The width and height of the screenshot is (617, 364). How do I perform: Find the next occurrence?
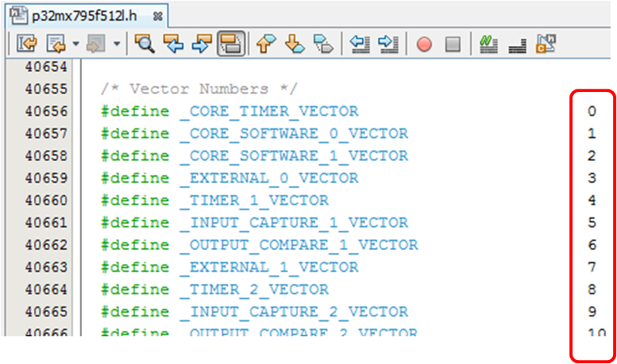click(x=202, y=44)
